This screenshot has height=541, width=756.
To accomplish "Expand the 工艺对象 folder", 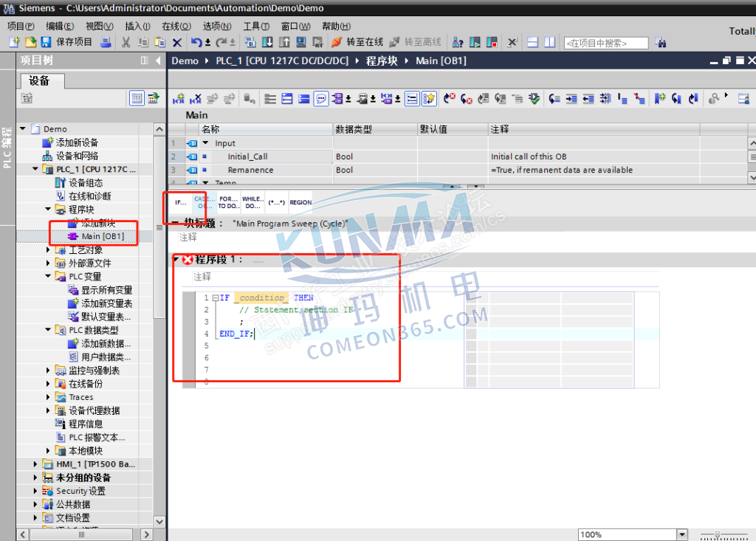I will [x=48, y=249].
